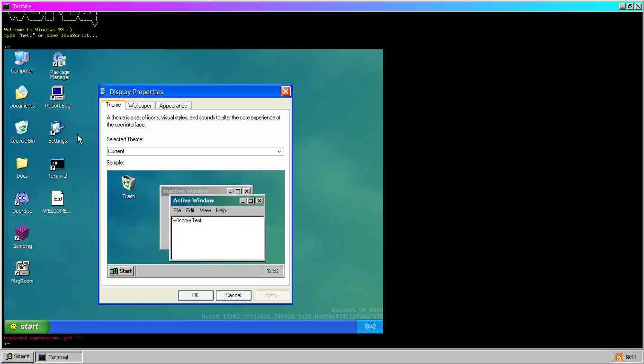Click the Edit menu in sample window
Screen dimensions: 644x364
tap(190, 210)
